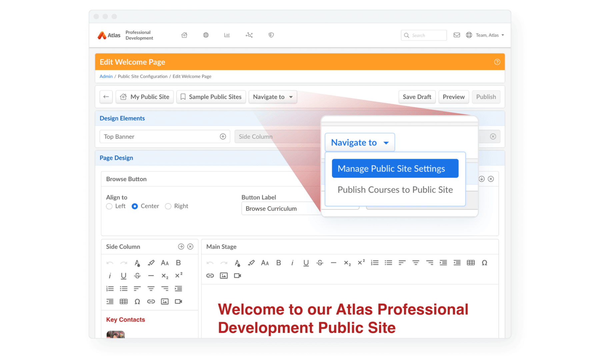Viewport: 600px width, 364px height.
Task: Toggle italic in Main Stage editor
Action: (292, 263)
